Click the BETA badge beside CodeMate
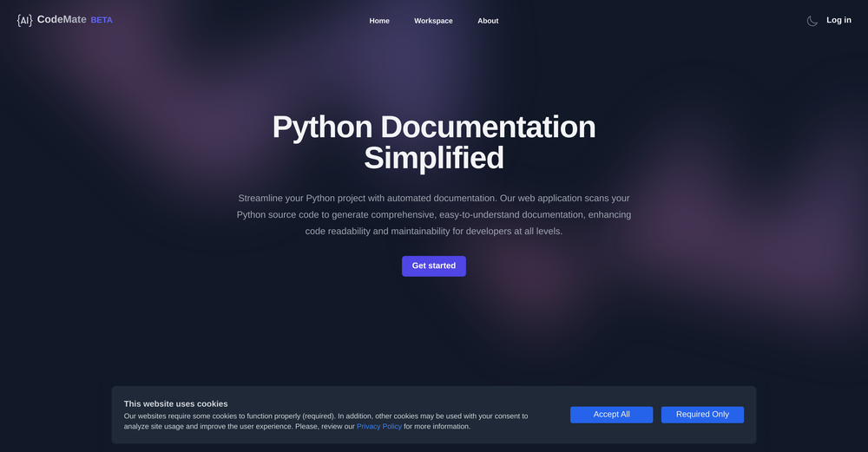The height and width of the screenshot is (452, 868). pos(102,20)
